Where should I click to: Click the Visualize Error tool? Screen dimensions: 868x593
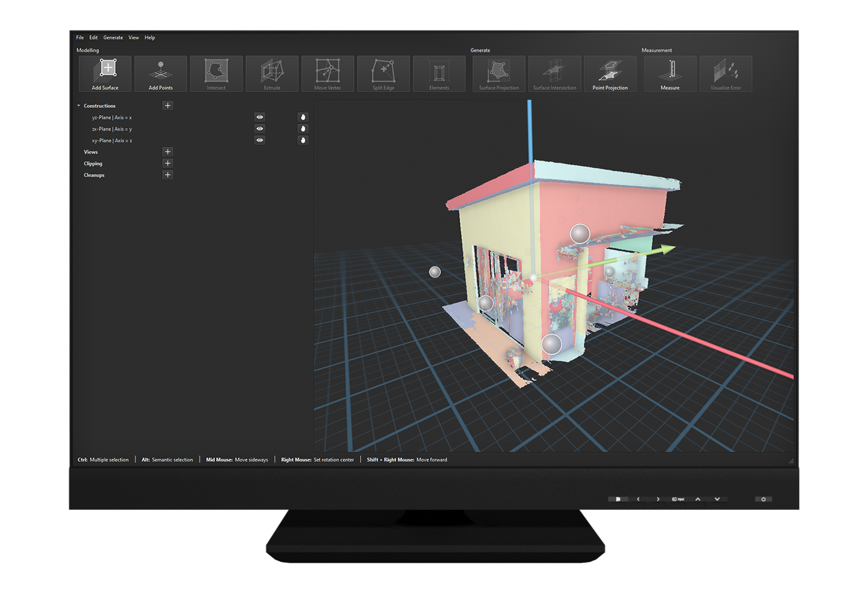pos(726,74)
